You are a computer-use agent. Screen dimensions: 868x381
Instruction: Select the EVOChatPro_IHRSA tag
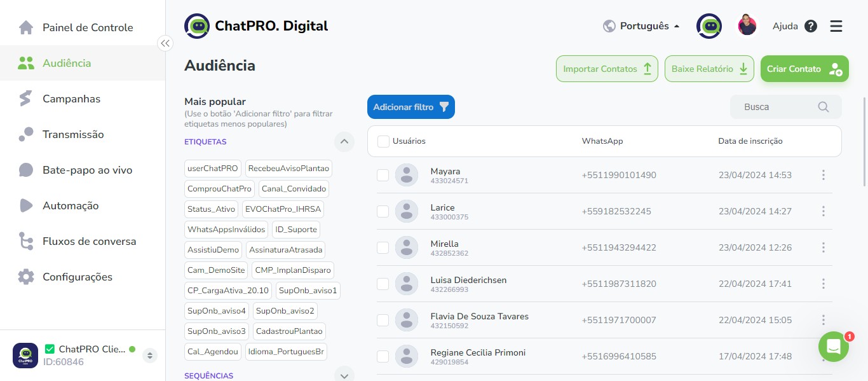coord(283,209)
